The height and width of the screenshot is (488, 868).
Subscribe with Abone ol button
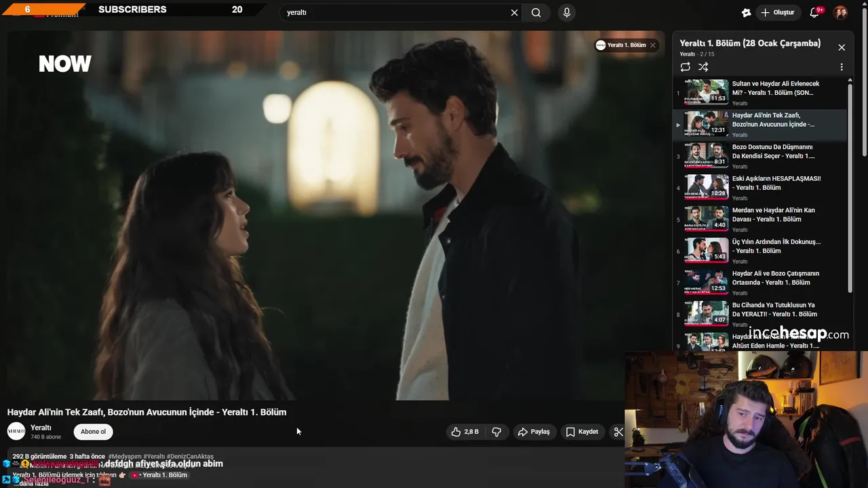[x=93, y=432]
